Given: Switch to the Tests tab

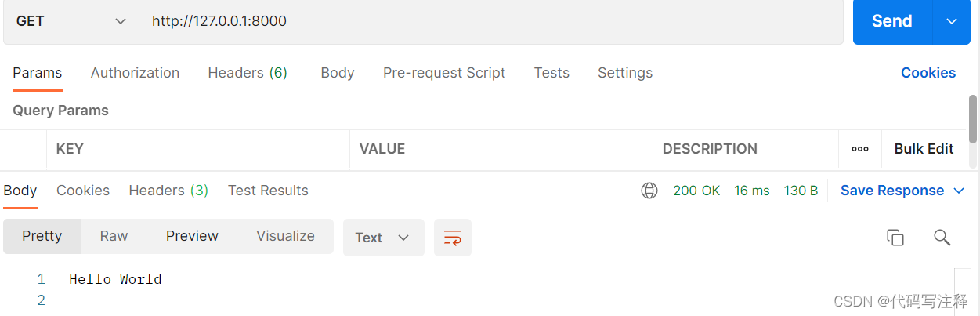Looking at the screenshot, I should 551,73.
